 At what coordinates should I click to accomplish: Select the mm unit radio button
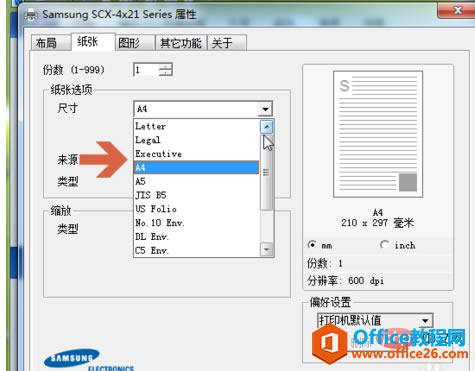coord(312,245)
